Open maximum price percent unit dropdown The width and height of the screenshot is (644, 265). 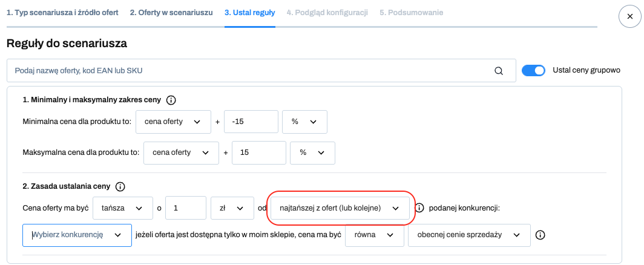312,152
